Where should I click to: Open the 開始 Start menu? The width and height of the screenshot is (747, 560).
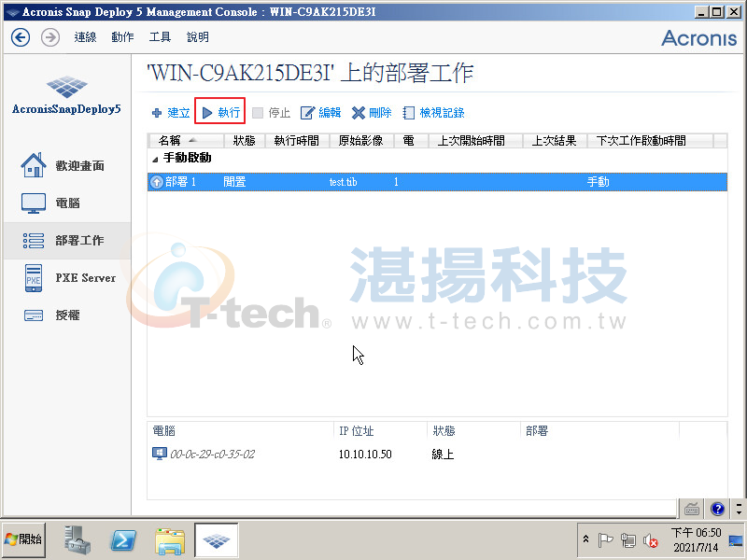pos(24,539)
